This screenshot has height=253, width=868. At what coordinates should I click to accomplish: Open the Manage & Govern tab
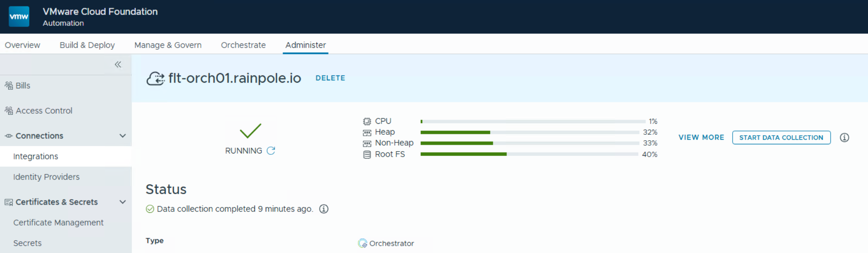coord(168,45)
